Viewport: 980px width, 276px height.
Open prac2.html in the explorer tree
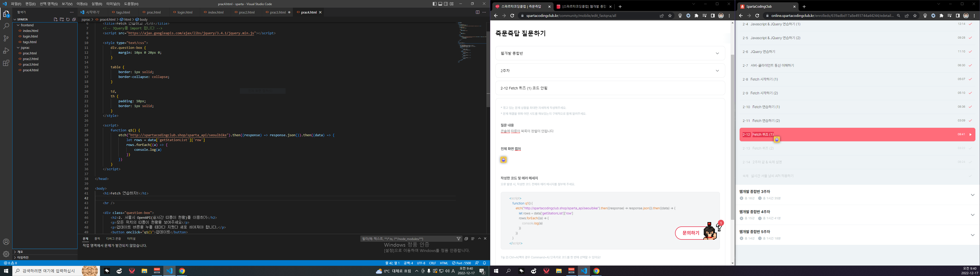pos(30,59)
